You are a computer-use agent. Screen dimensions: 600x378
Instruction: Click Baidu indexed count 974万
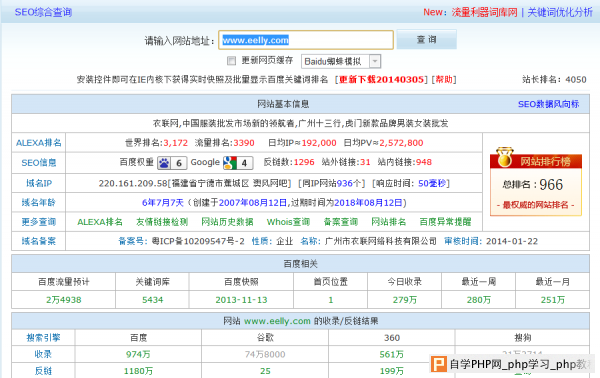(138, 355)
